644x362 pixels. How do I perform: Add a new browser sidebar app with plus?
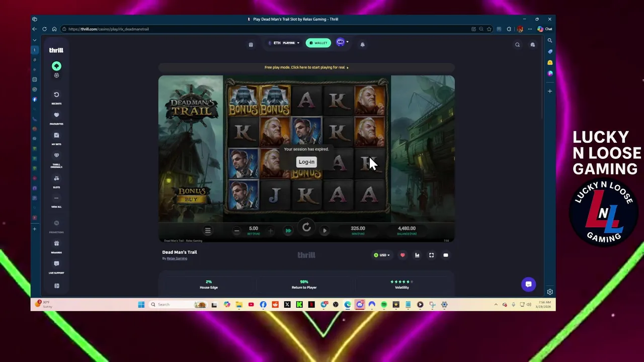click(550, 91)
